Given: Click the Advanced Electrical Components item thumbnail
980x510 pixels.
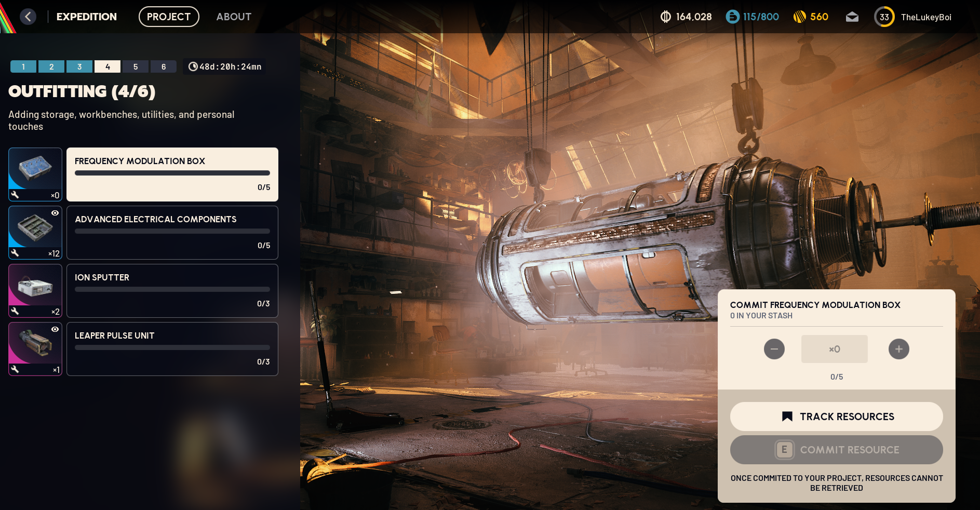Looking at the screenshot, I should [x=35, y=233].
